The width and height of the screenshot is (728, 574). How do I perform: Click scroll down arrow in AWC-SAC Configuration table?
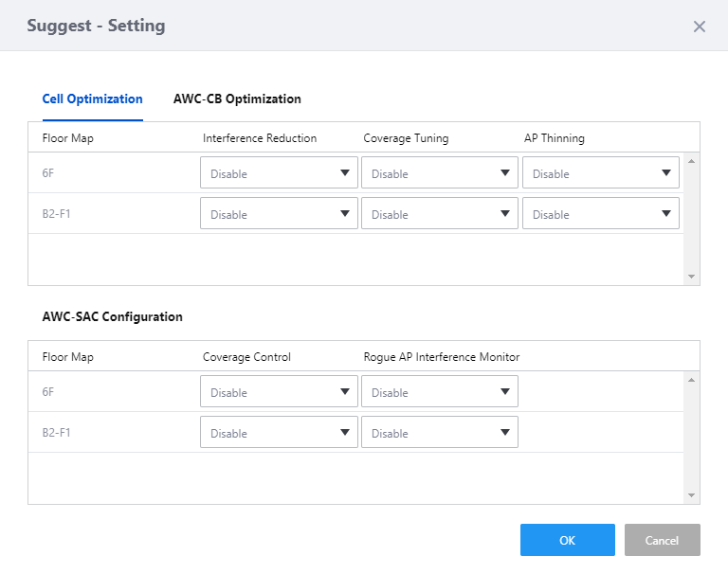tap(691, 495)
